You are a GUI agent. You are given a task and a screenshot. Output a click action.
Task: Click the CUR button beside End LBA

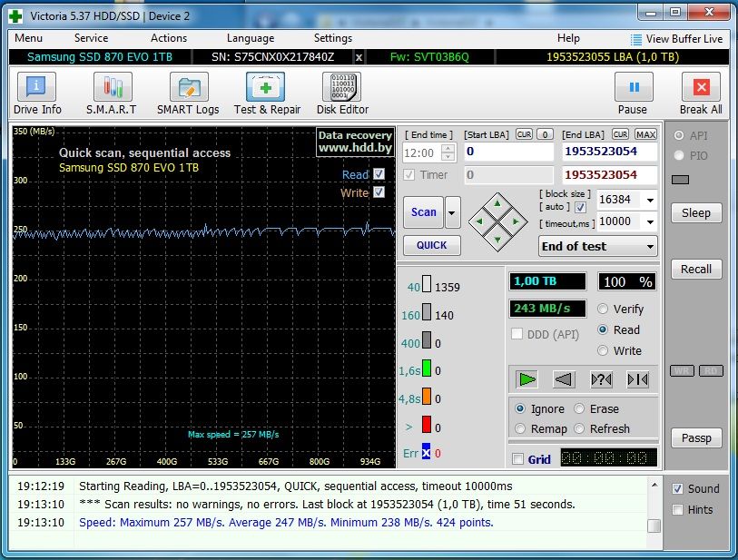coord(620,134)
